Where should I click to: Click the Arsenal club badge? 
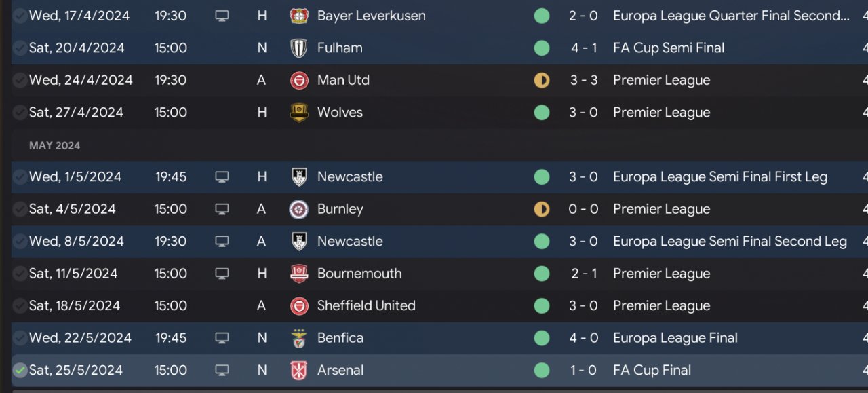coord(299,371)
